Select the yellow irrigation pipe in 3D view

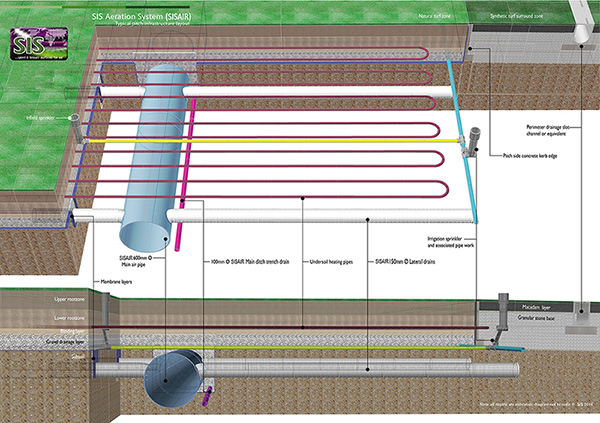(272, 141)
